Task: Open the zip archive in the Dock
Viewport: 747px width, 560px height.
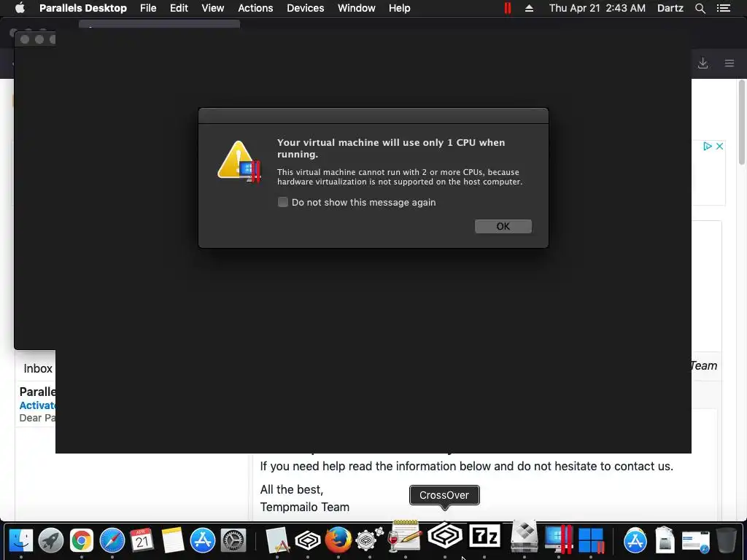Action: click(x=665, y=540)
